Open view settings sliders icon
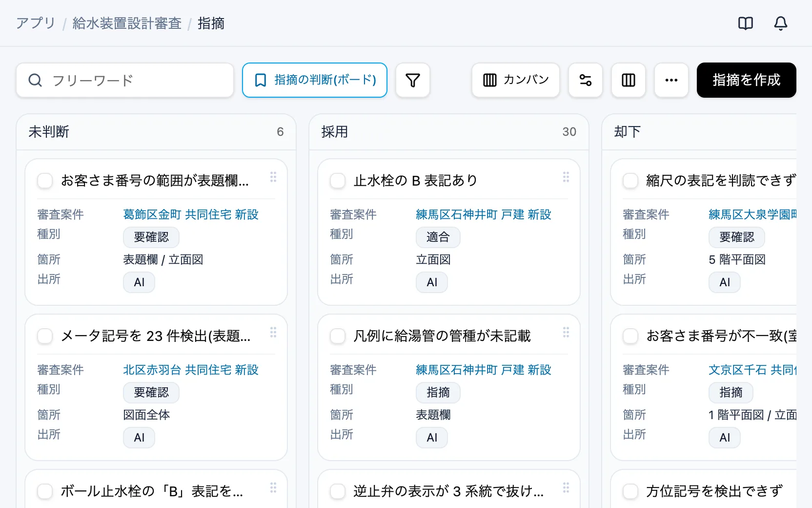 click(x=586, y=80)
